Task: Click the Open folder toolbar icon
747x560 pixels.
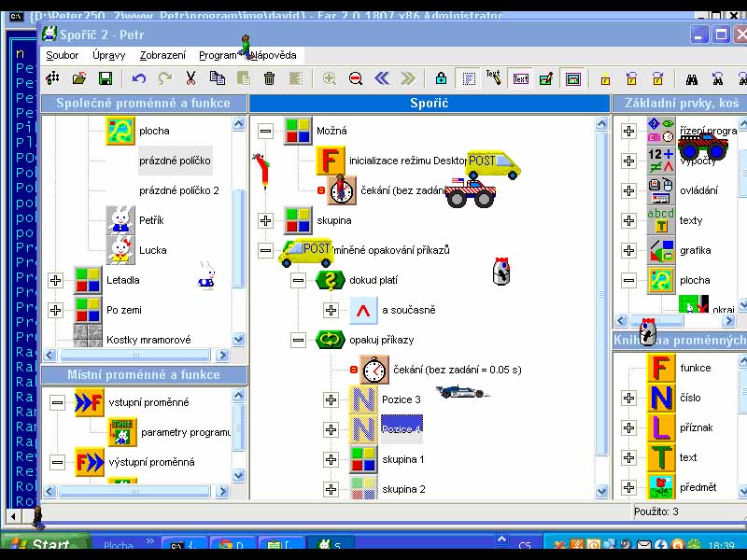Action: coord(79,79)
